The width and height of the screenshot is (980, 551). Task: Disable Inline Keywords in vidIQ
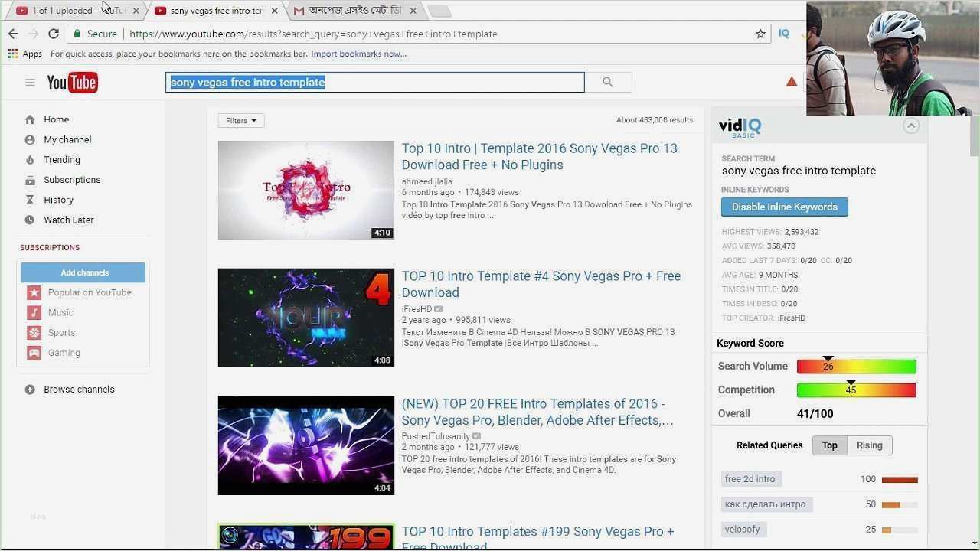(x=784, y=207)
